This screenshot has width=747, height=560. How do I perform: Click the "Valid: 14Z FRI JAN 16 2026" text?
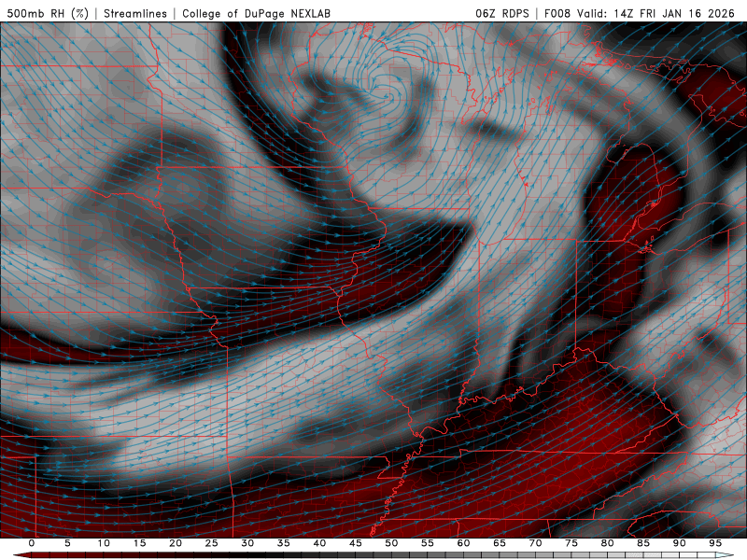point(656,13)
